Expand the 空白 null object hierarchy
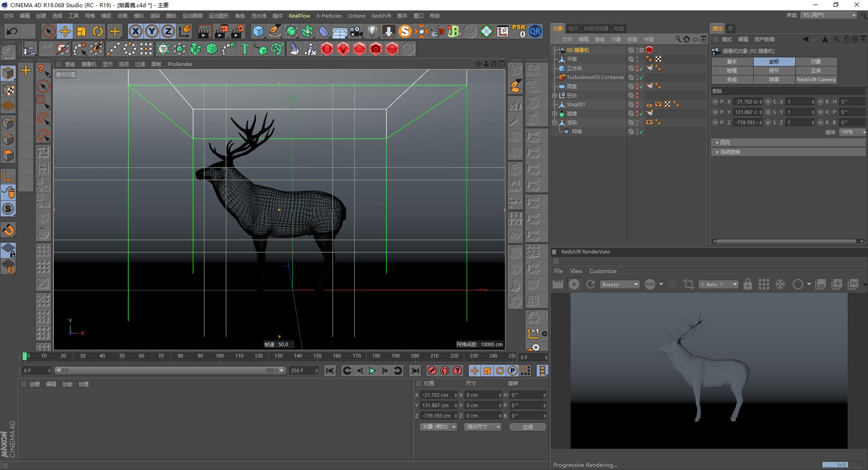This screenshot has height=470, width=868. [555, 95]
